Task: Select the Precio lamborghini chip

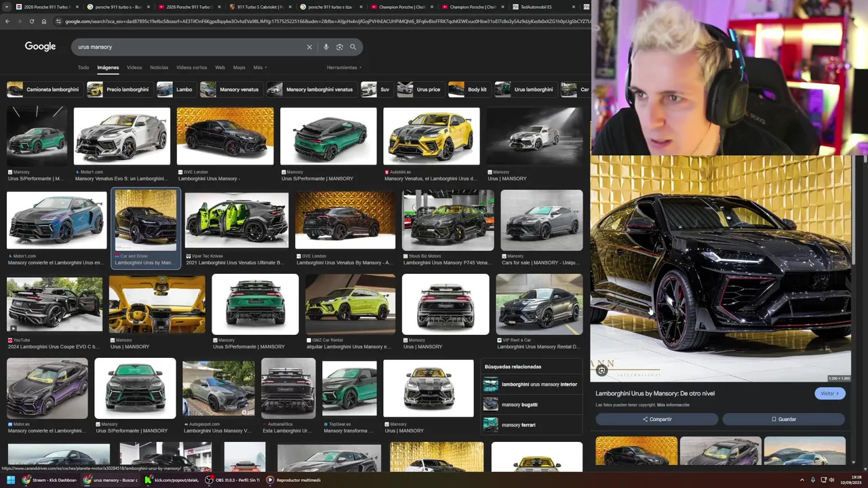Action: coord(119,89)
